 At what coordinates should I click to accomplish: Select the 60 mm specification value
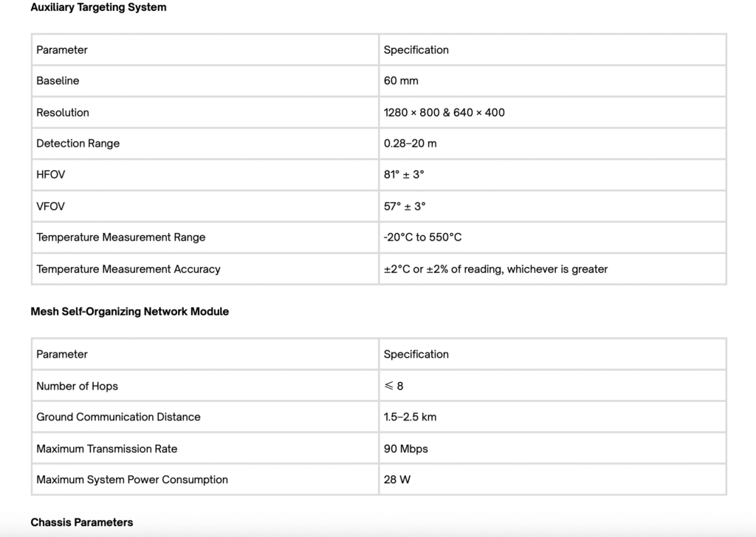(401, 80)
